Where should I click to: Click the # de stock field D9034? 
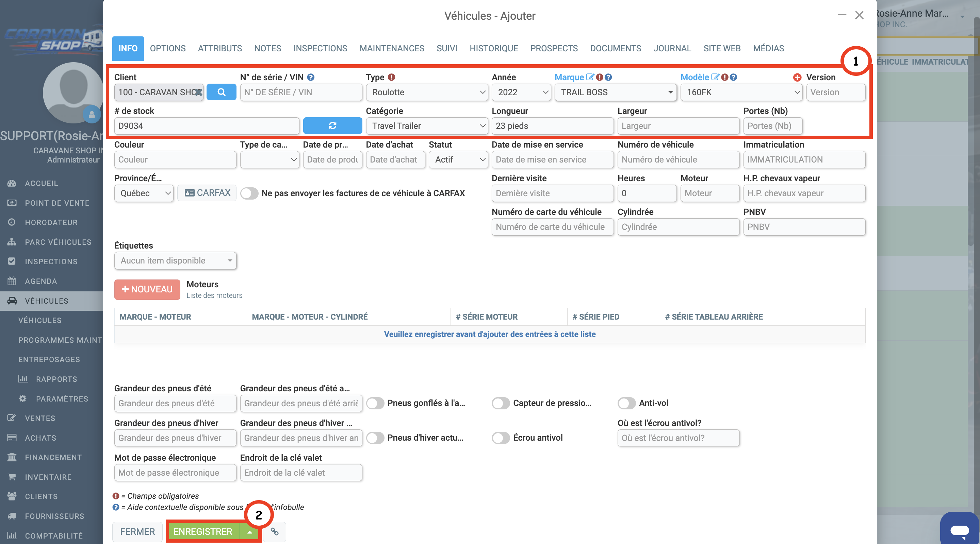[207, 126]
